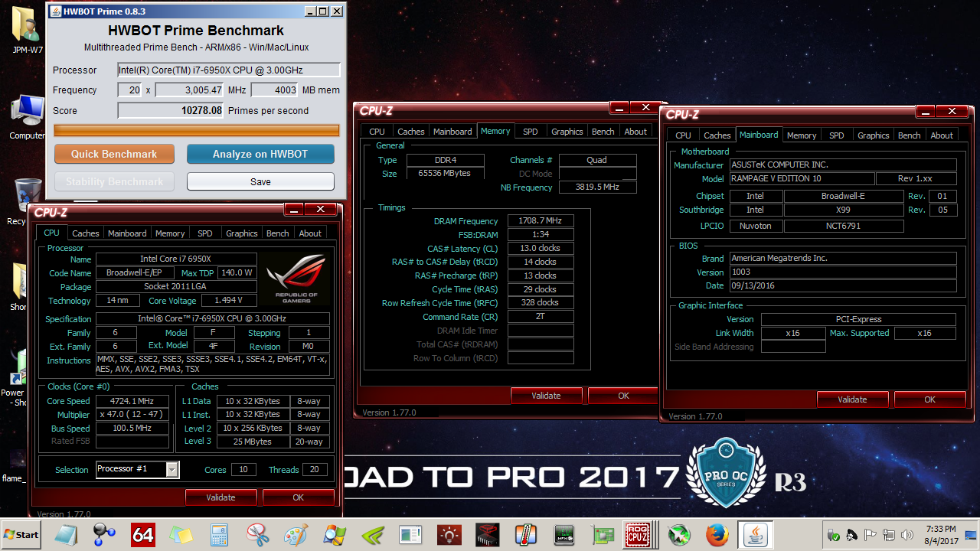The height and width of the screenshot is (551, 980).
Task: Select the JPM-W7 desktop folder icon
Action: coord(28,31)
